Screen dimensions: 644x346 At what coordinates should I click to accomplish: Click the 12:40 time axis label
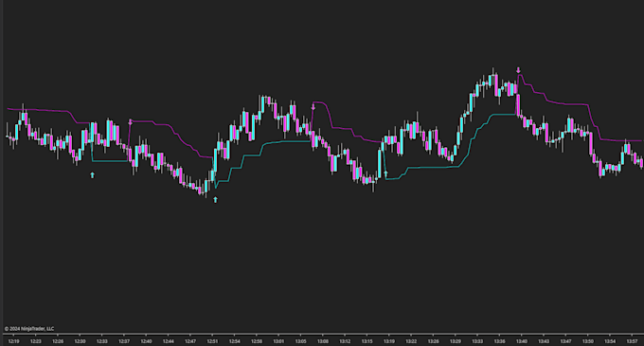click(x=146, y=341)
